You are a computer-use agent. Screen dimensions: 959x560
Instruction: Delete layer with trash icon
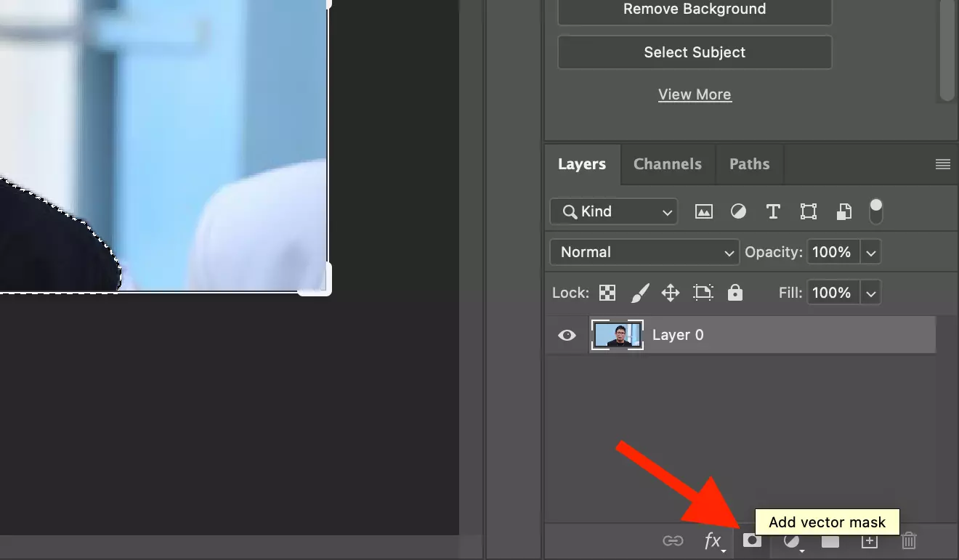point(909,540)
